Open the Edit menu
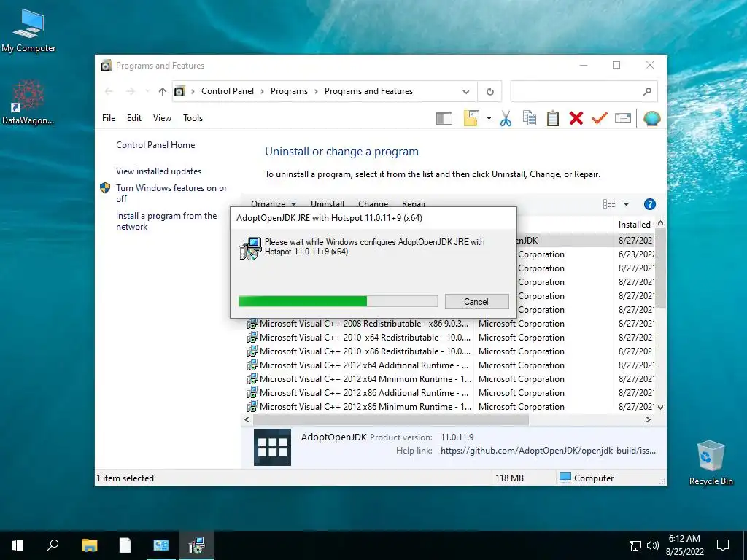 click(134, 118)
